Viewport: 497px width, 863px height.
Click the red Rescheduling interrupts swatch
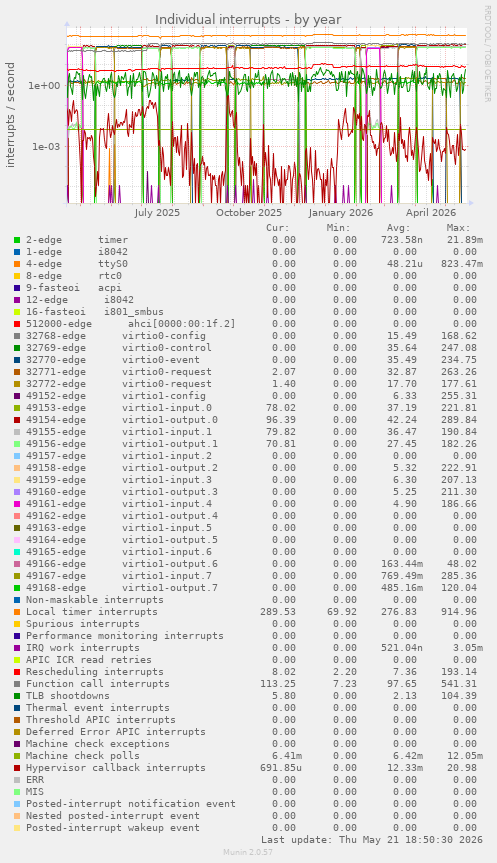(17, 672)
